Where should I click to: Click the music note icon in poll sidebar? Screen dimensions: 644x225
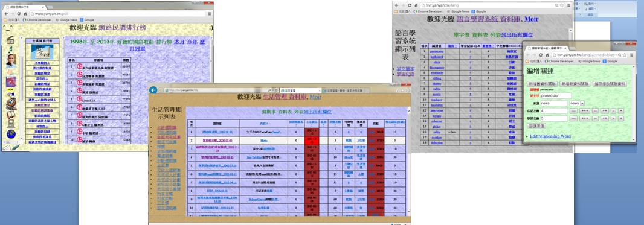coord(10,49)
